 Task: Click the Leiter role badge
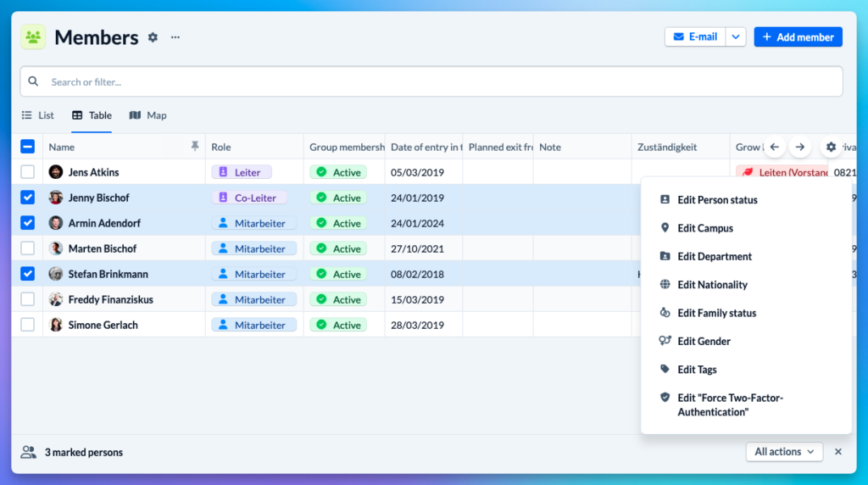click(x=242, y=172)
